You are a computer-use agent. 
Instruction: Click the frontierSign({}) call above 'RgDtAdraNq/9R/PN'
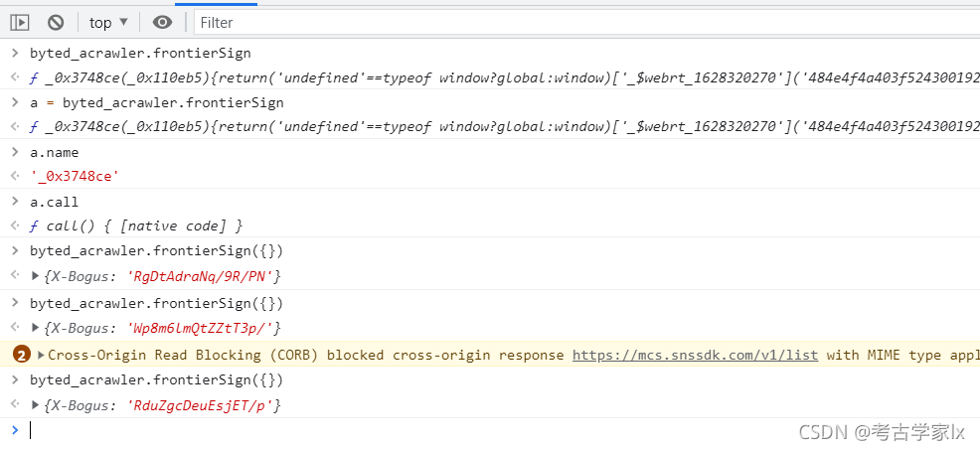coord(157,251)
